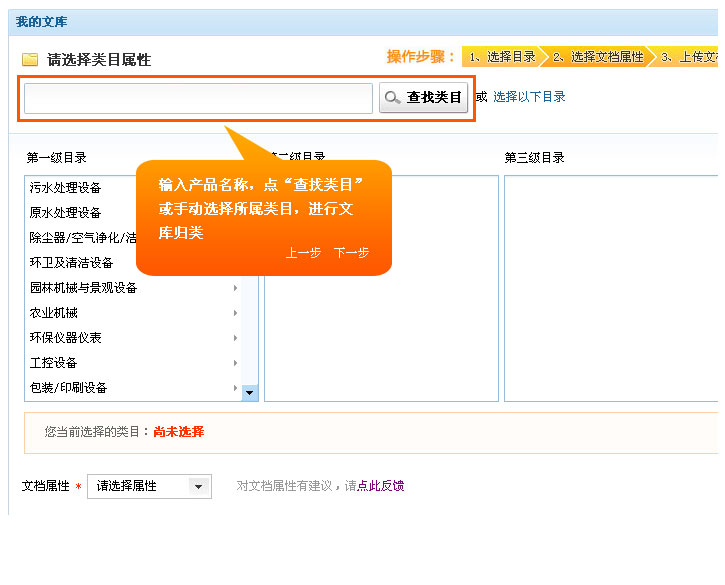Select 原水处理设备 category
The image size is (725, 585).
coord(66,213)
